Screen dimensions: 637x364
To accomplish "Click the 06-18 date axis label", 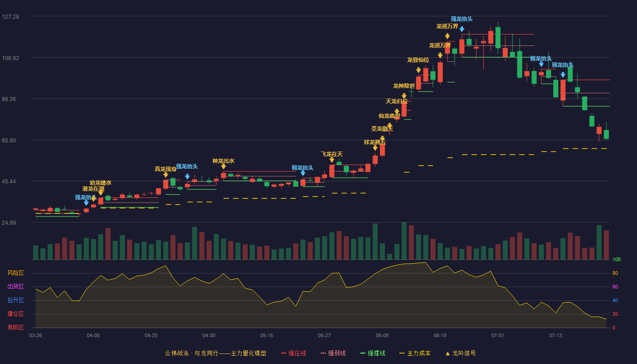I will point(440,335).
